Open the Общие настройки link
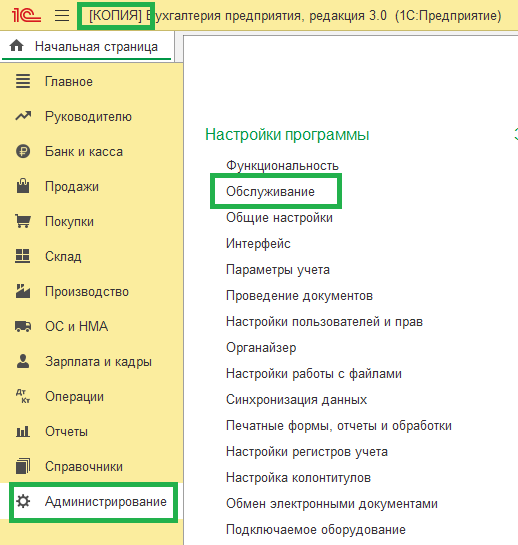Image resolution: width=518 pixels, height=545 pixels. point(279,218)
